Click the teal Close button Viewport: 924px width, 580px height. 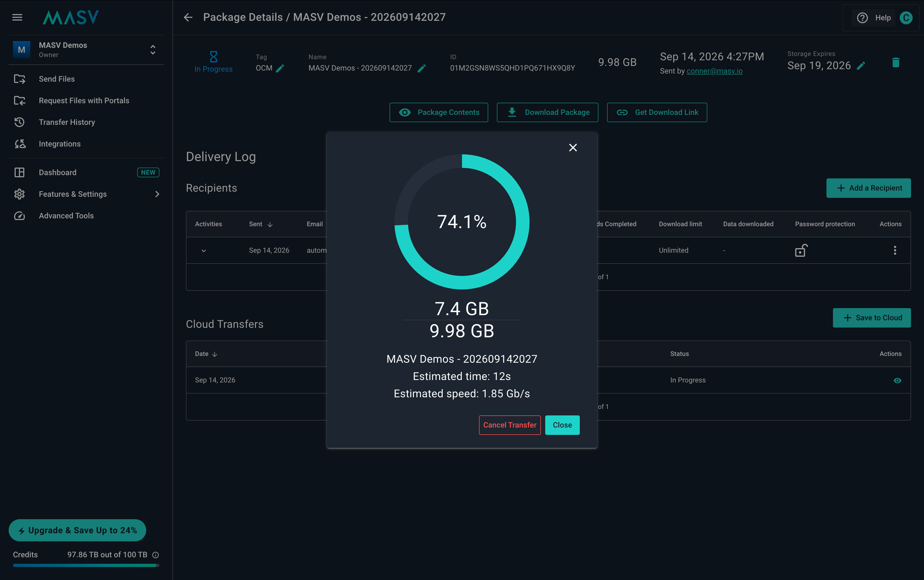click(562, 425)
